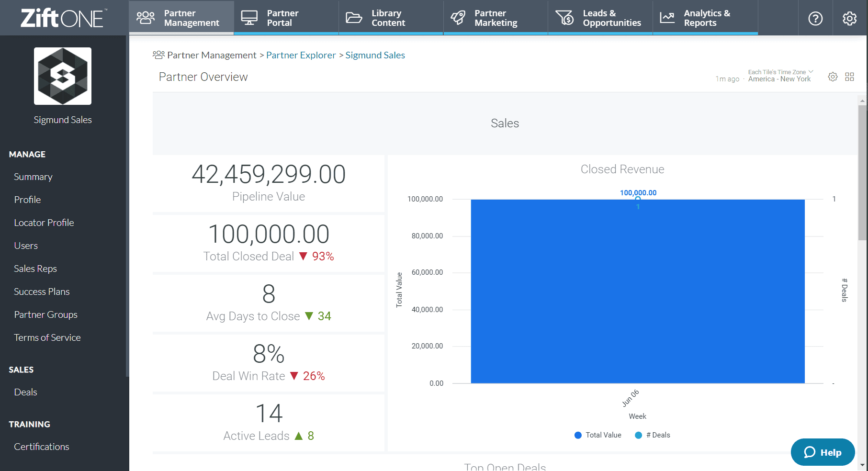Click the Help chat button
The image size is (868, 471).
tap(823, 452)
